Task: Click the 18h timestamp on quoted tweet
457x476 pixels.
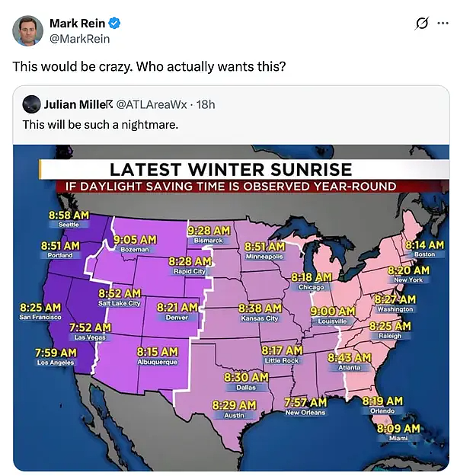Action: 206,104
